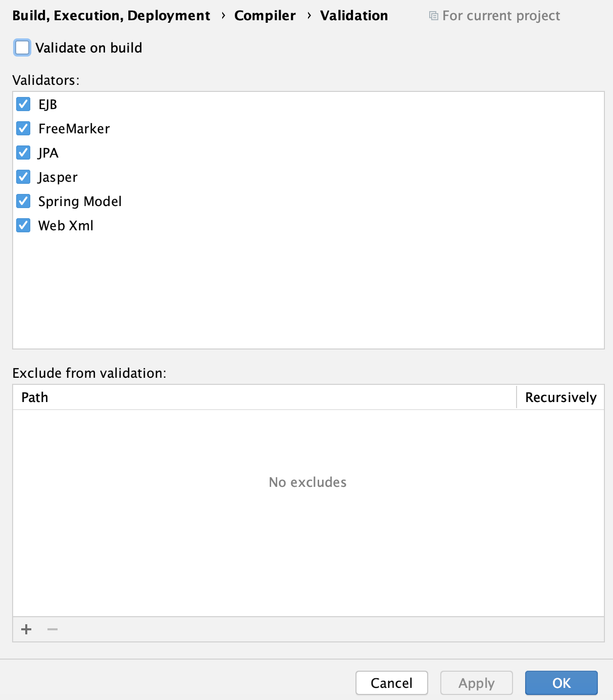Viewport: 613px width, 700px height.
Task: Click the Recursively column header
Action: click(560, 397)
